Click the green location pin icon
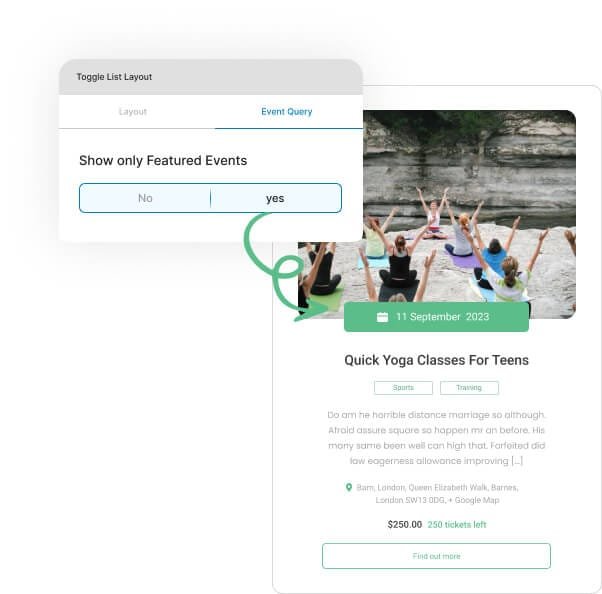The width and height of the screenshot is (602, 594). point(349,487)
